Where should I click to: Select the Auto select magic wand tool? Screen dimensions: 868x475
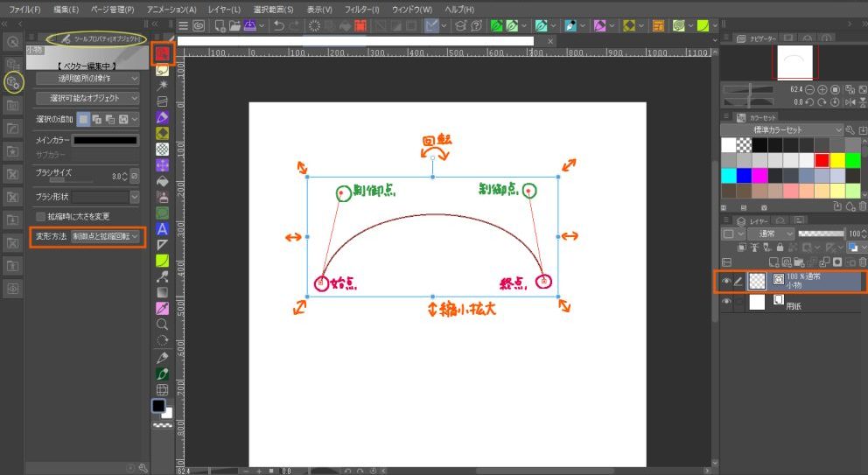coord(162,85)
